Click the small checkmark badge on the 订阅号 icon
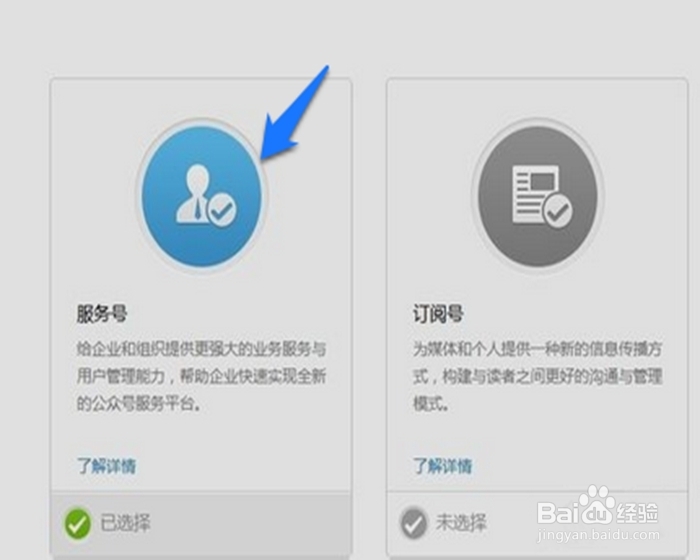 click(x=558, y=210)
